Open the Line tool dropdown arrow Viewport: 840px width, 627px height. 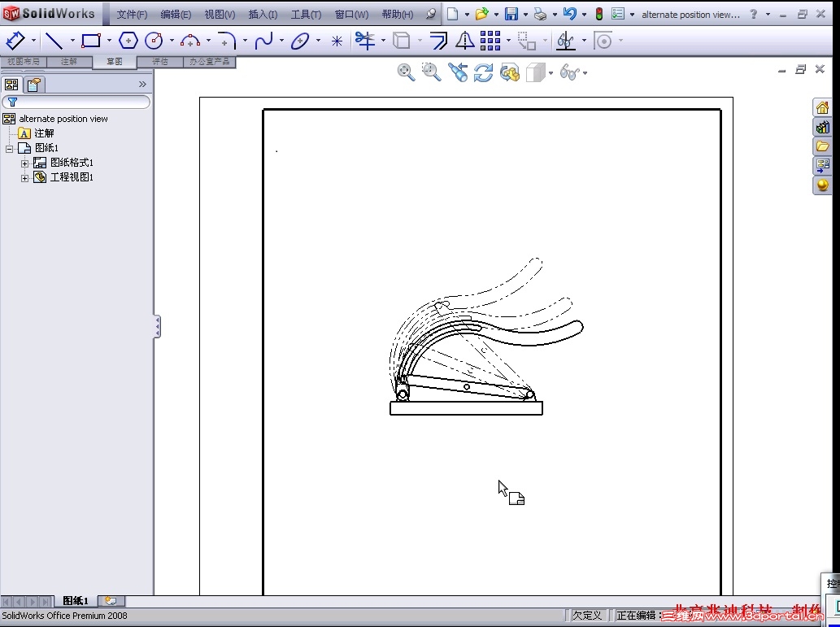tap(72, 41)
